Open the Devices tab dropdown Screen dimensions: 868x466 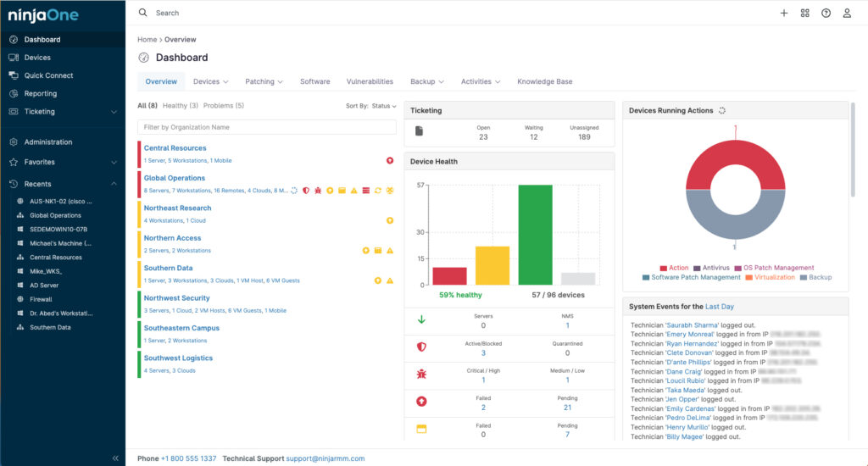click(210, 81)
